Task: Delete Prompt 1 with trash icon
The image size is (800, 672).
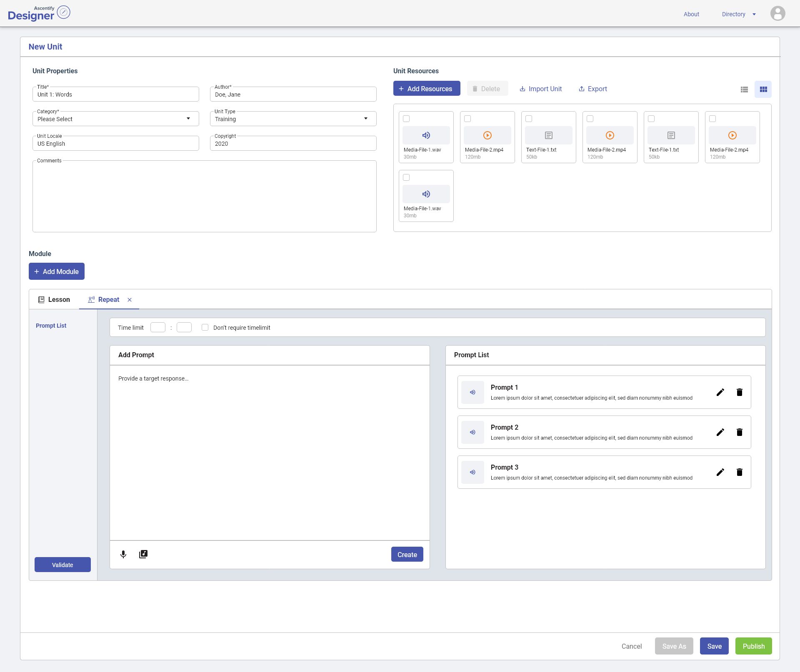Action: point(740,392)
